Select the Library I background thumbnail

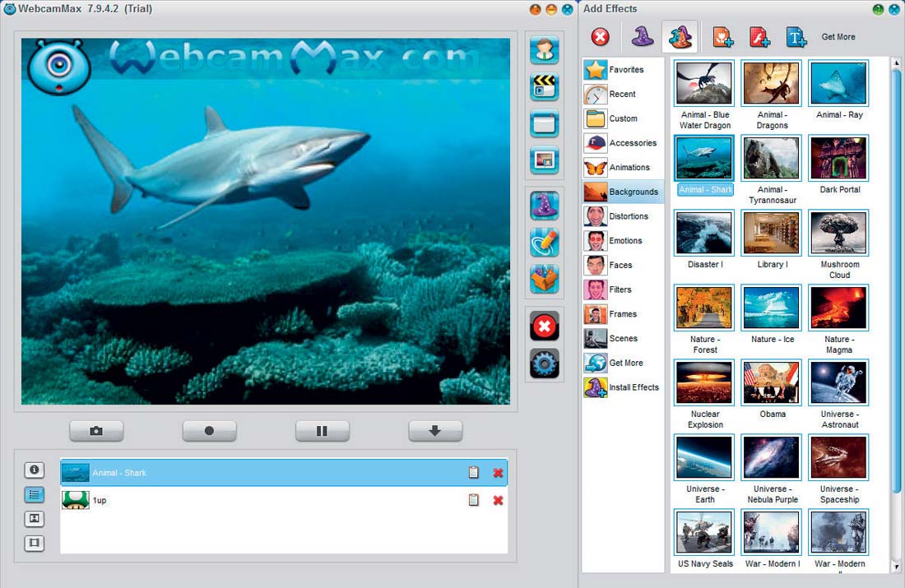click(x=772, y=233)
